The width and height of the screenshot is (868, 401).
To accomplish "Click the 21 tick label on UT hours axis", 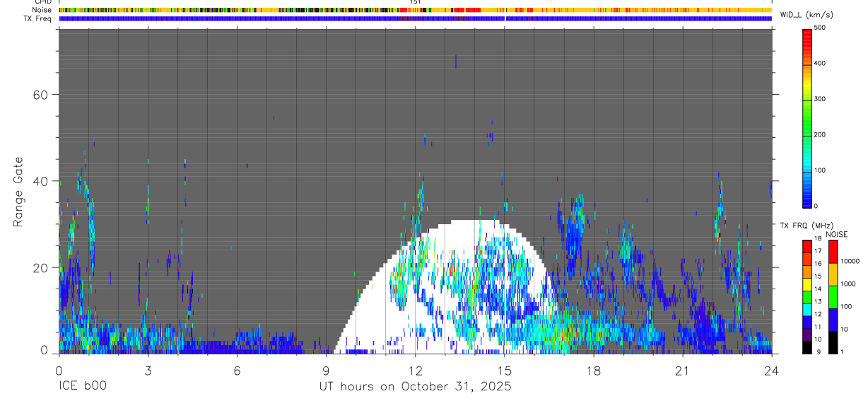I will click(682, 371).
